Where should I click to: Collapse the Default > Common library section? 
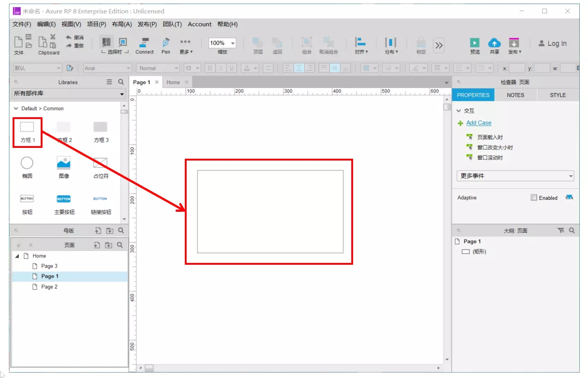(16, 109)
